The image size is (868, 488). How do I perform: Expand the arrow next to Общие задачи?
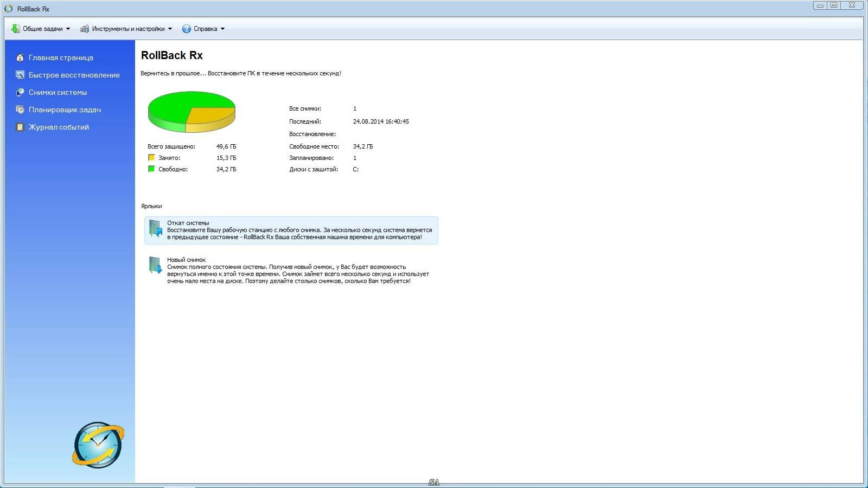(68, 29)
